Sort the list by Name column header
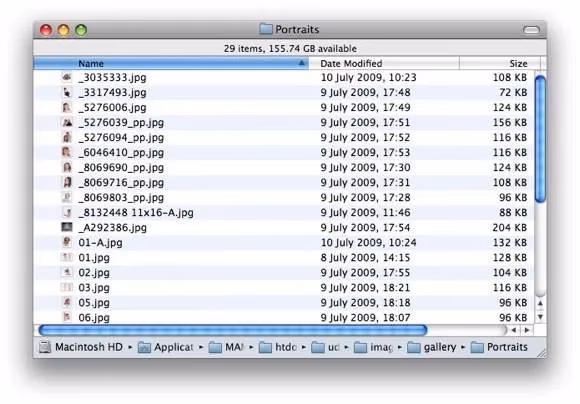This screenshot has width=580, height=404. [x=171, y=63]
